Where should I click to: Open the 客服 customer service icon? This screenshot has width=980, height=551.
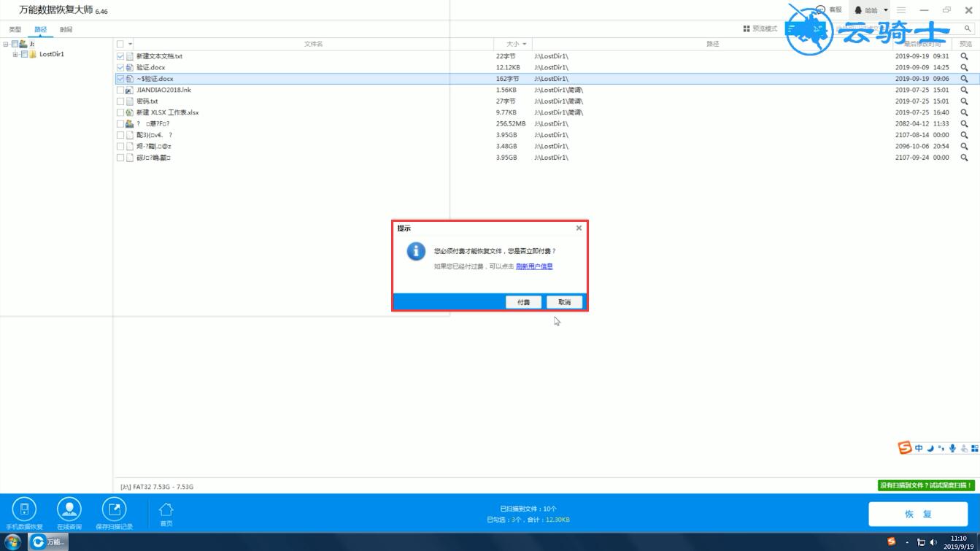pyautogui.click(x=820, y=9)
